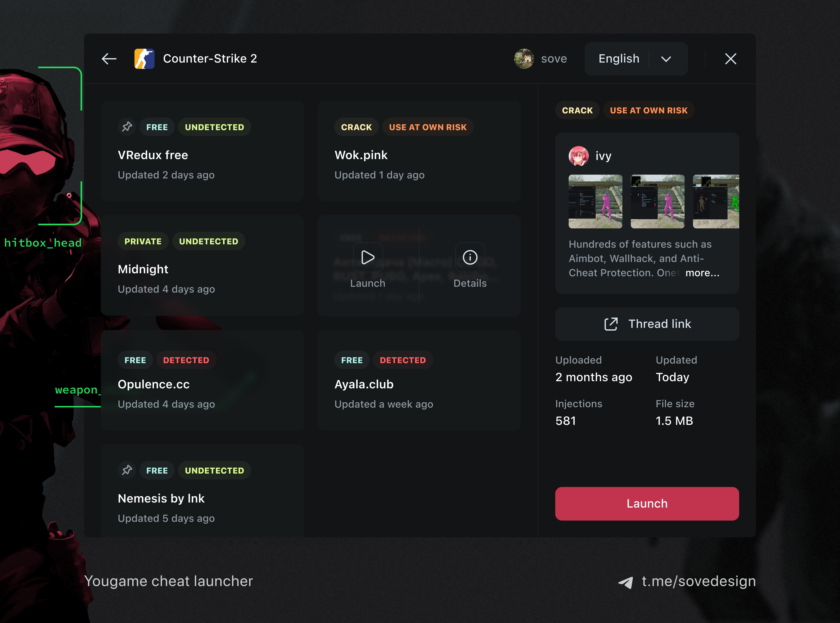Click the UNDETECTED tag on Midnight

(209, 241)
